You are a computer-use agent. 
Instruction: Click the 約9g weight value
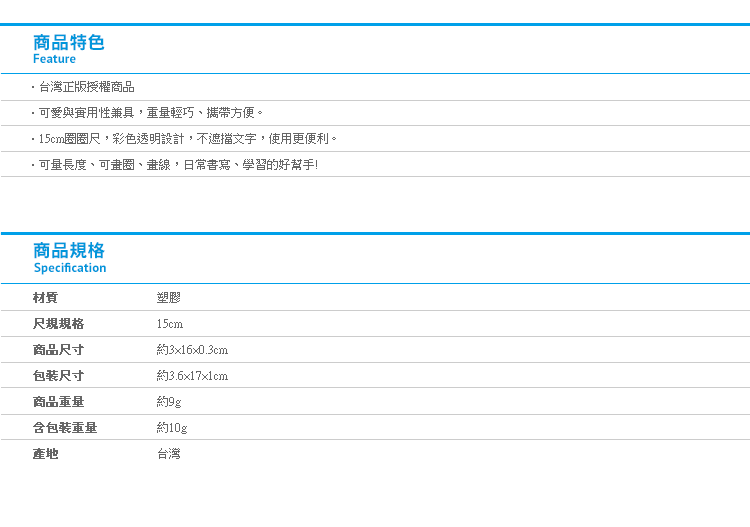pyautogui.click(x=169, y=402)
